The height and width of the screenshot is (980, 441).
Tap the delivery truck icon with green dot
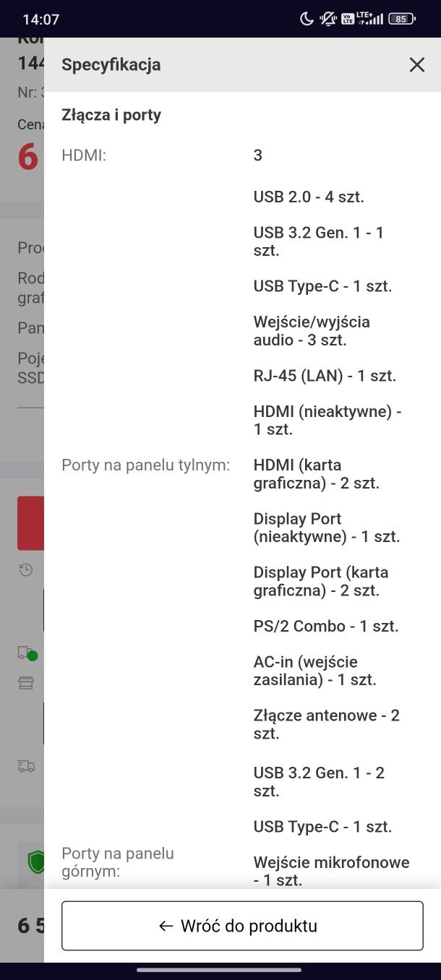[27, 653]
